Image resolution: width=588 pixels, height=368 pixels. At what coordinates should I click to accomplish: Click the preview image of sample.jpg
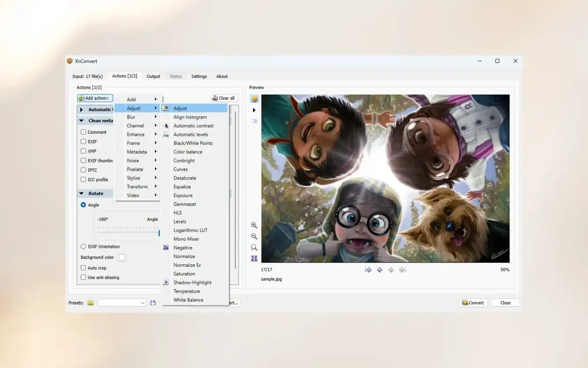(385, 179)
